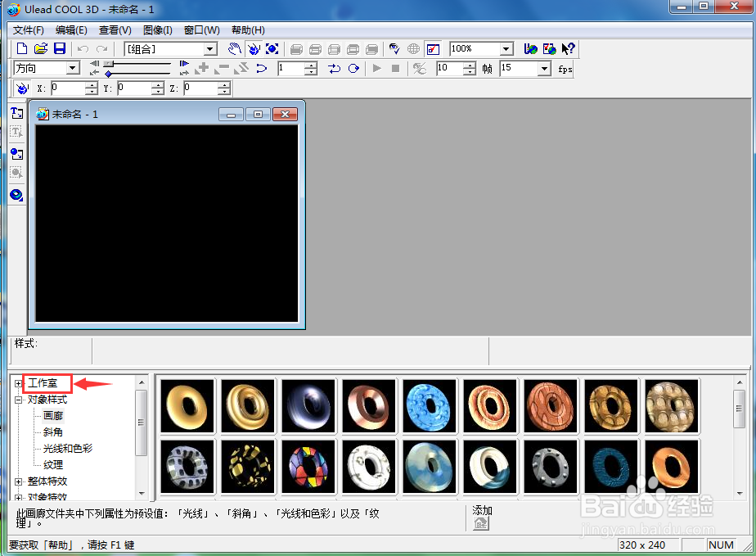756x556 pixels.
Task: Select the hand Move Object tool
Action: [x=234, y=49]
